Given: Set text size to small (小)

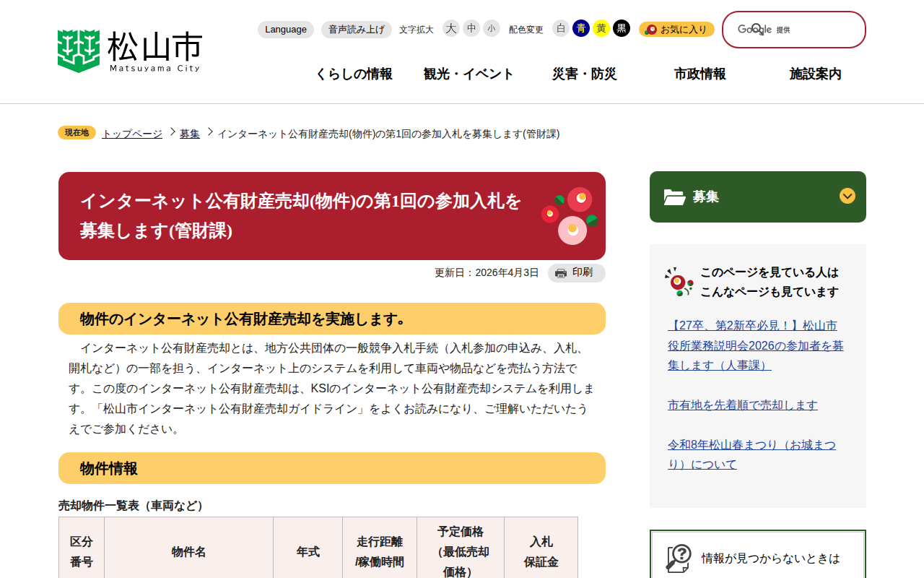Looking at the screenshot, I should coord(492,28).
